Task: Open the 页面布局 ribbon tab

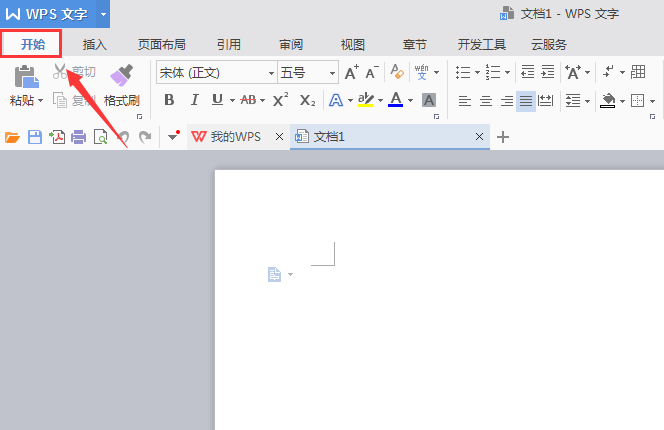Action: coord(161,44)
